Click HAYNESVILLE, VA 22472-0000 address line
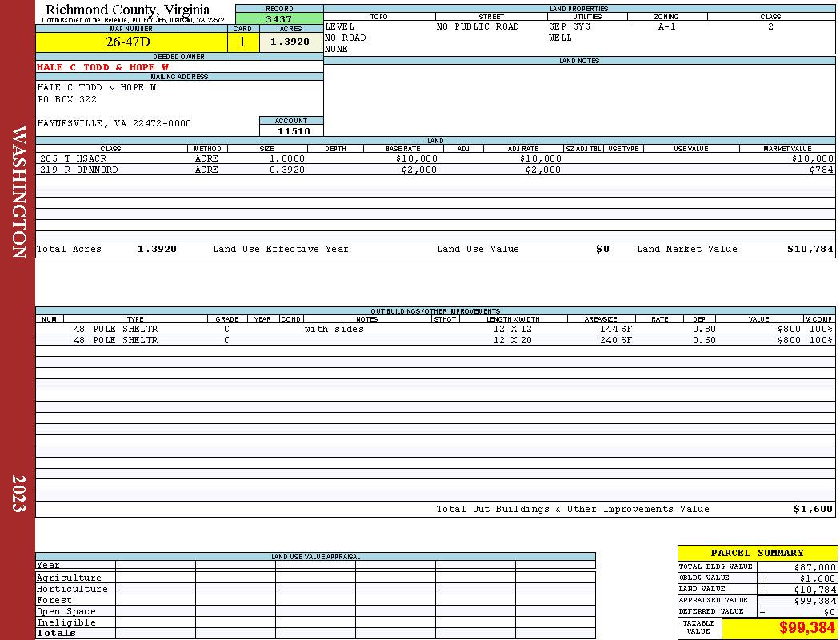Screen dimensions: 840x640 click(x=114, y=124)
